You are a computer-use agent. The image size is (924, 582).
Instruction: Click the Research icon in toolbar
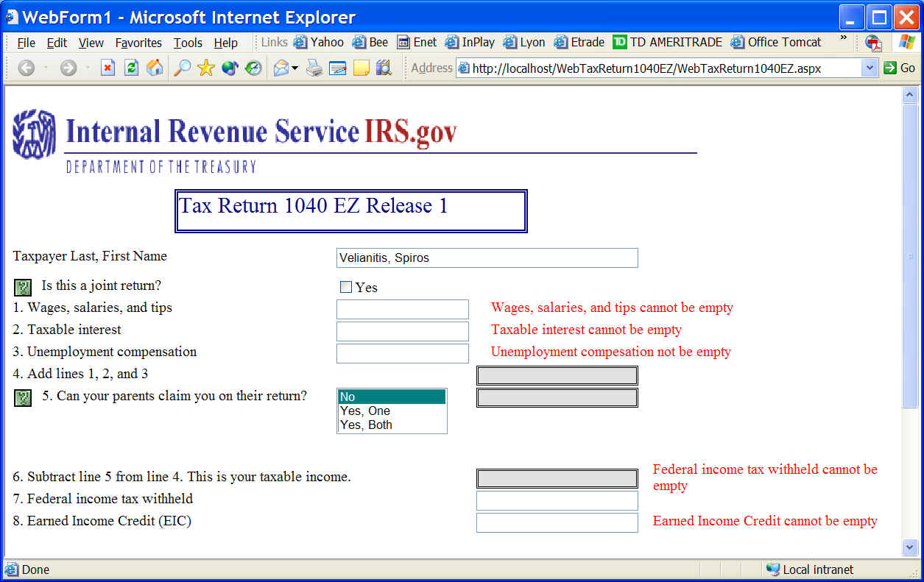pyautogui.click(x=384, y=68)
